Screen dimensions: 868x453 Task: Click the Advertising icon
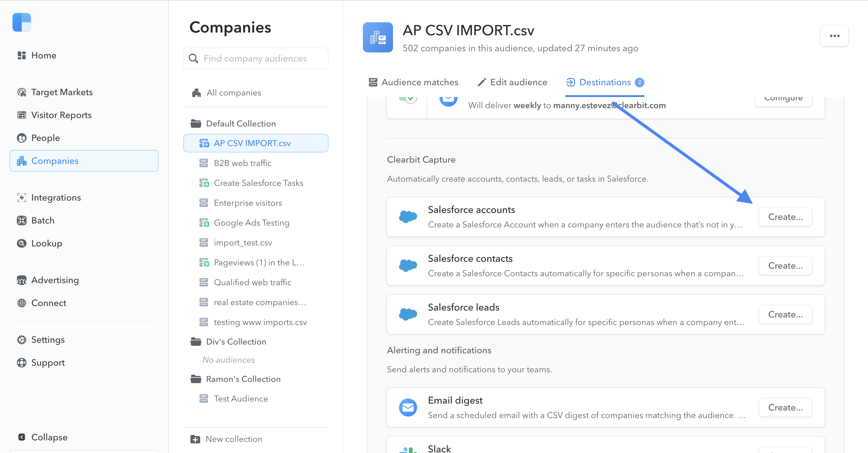(22, 280)
